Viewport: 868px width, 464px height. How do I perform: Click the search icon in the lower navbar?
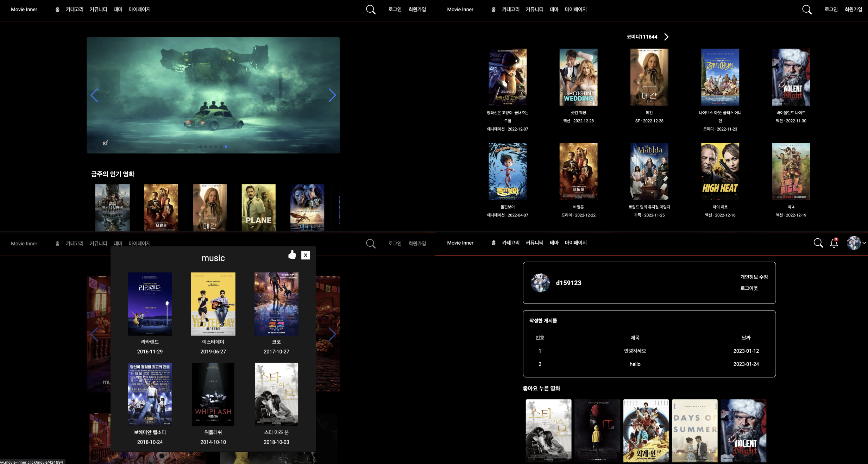coord(371,244)
